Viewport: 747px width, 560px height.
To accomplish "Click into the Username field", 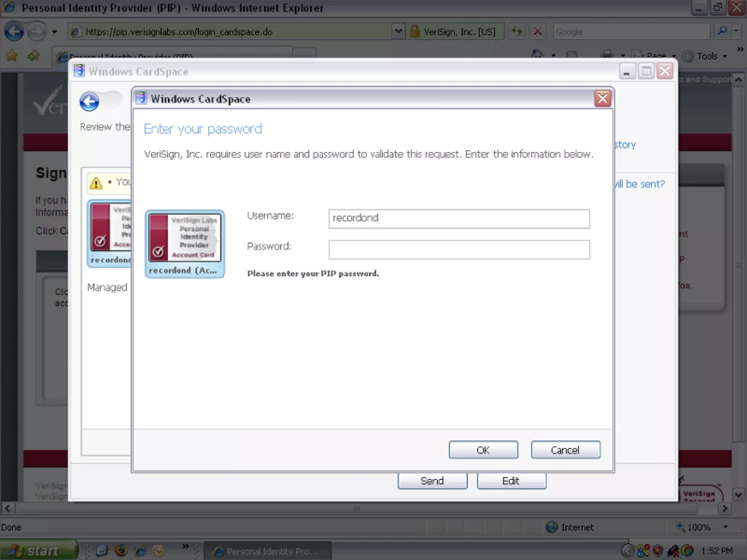I will pos(459,219).
